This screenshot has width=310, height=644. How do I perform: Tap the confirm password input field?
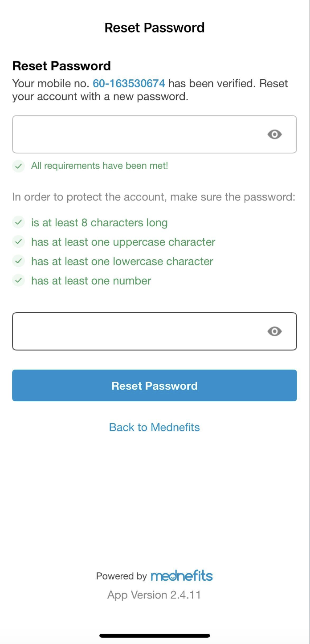pos(155,331)
